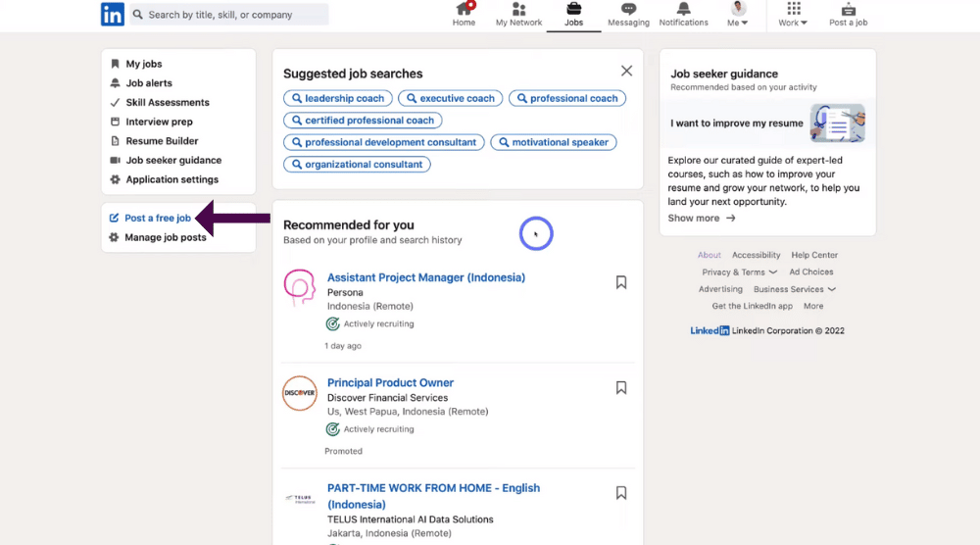Choose organizational consultant search
The height and width of the screenshot is (545, 980).
pos(357,165)
